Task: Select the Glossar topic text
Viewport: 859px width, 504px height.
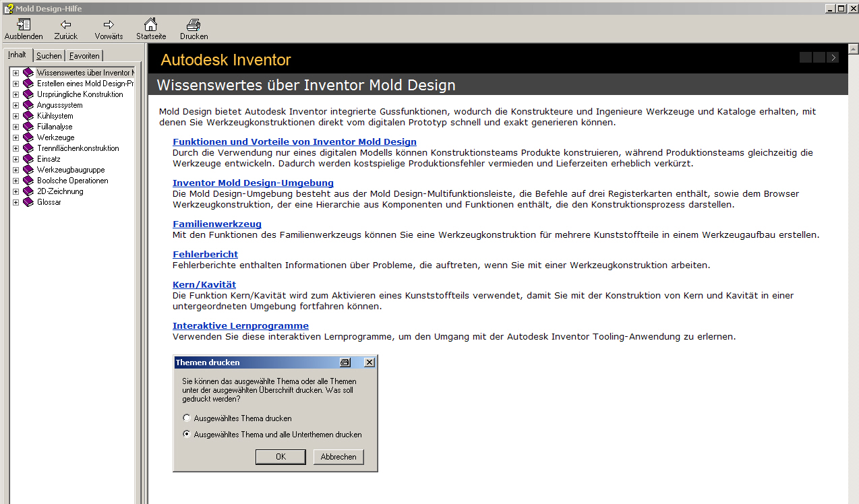Action: click(49, 202)
